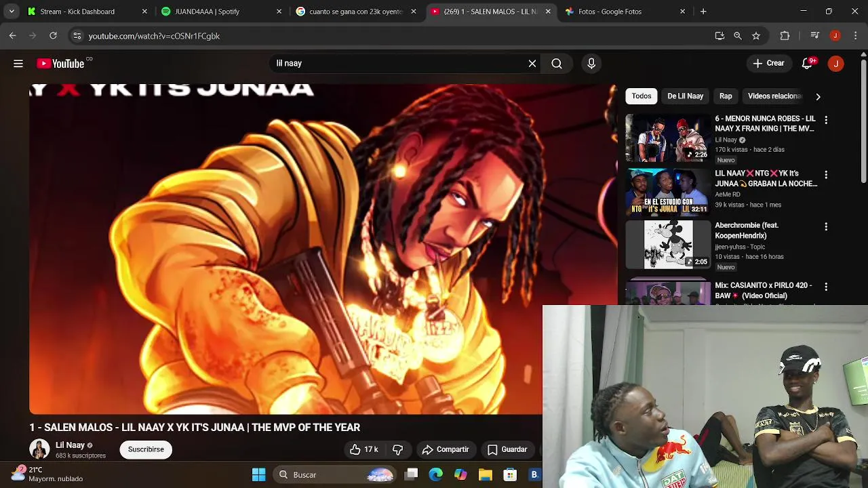Viewport: 868px width, 488px height.
Task: Open Microsoft Store from the taskbar
Action: click(x=510, y=475)
